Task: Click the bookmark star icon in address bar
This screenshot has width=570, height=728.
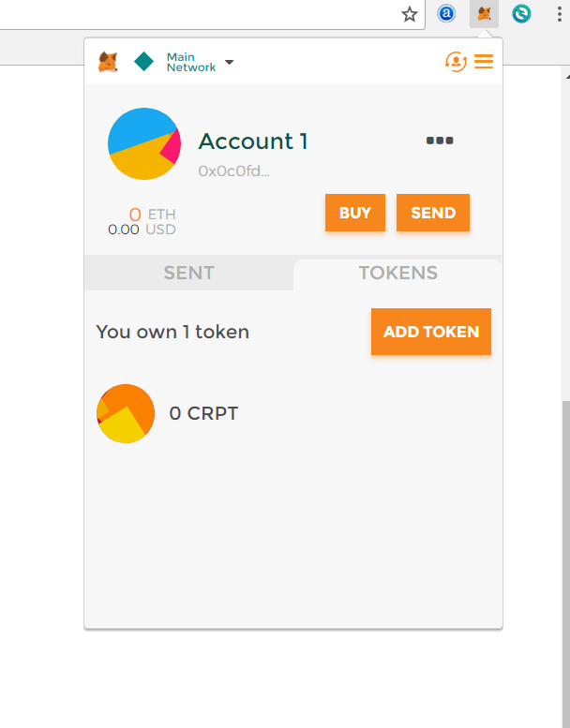Action: (x=410, y=14)
